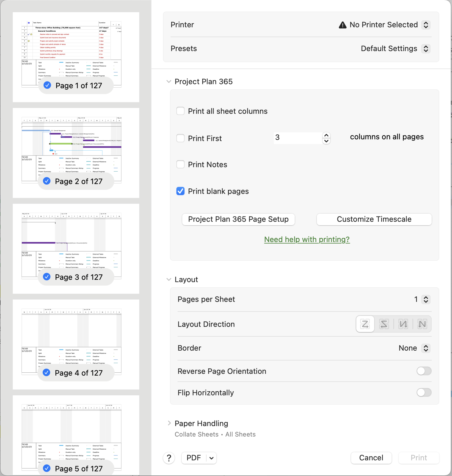The image size is (452, 476).
Task: Select the first Z-pattern layout direction icon
Action: (x=365, y=324)
